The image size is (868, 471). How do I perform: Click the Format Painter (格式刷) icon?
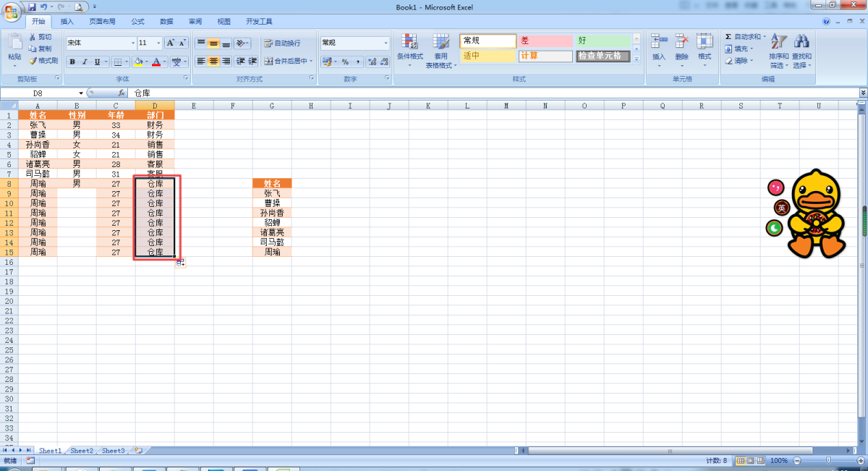click(33, 61)
